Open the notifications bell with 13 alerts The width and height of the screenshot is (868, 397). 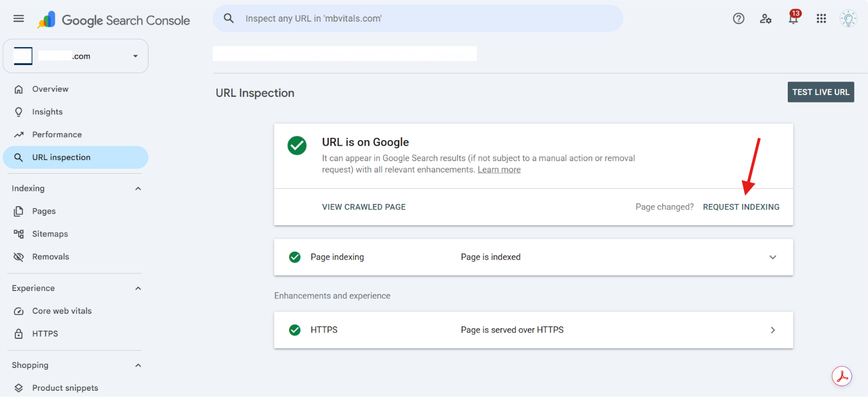point(793,18)
